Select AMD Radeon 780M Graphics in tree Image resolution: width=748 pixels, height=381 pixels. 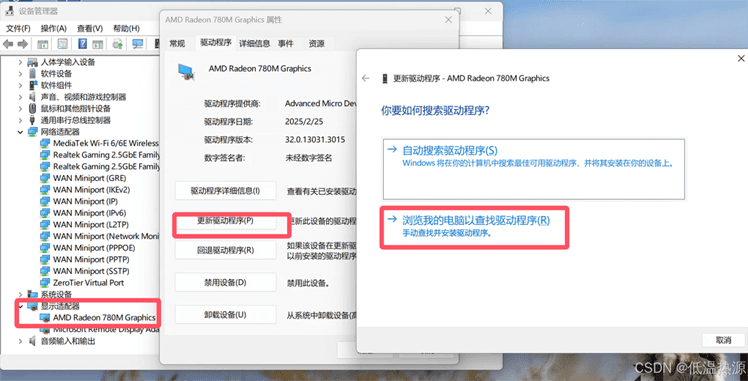[104, 317]
